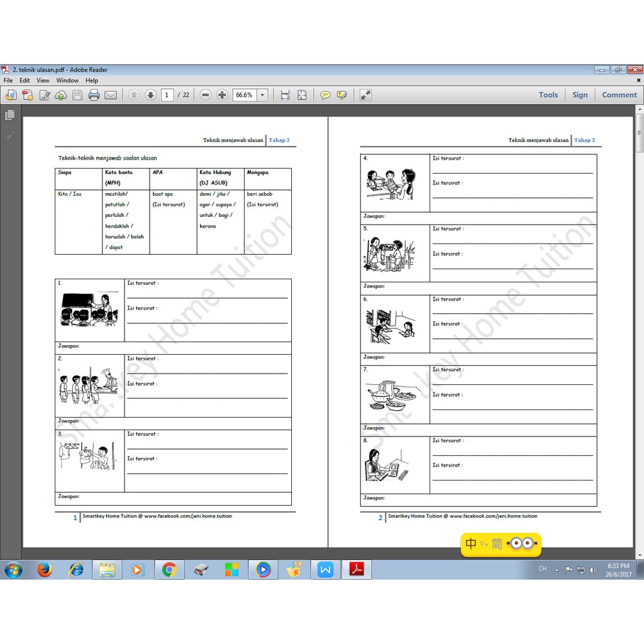Toggle read mode view

click(365, 95)
